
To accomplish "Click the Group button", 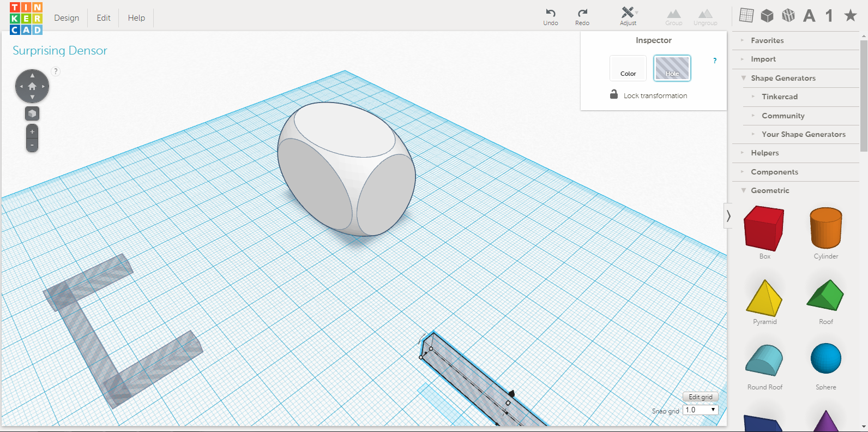I will tap(674, 17).
